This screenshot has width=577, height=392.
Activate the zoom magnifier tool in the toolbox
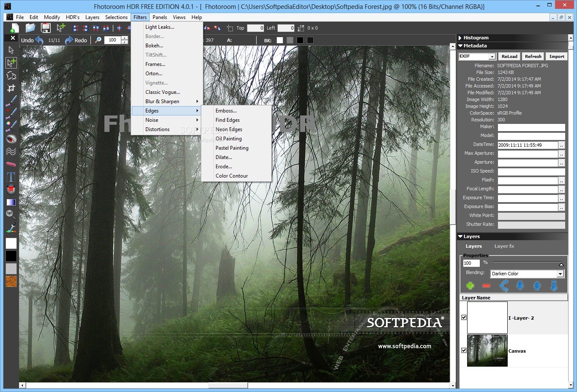coord(11,215)
